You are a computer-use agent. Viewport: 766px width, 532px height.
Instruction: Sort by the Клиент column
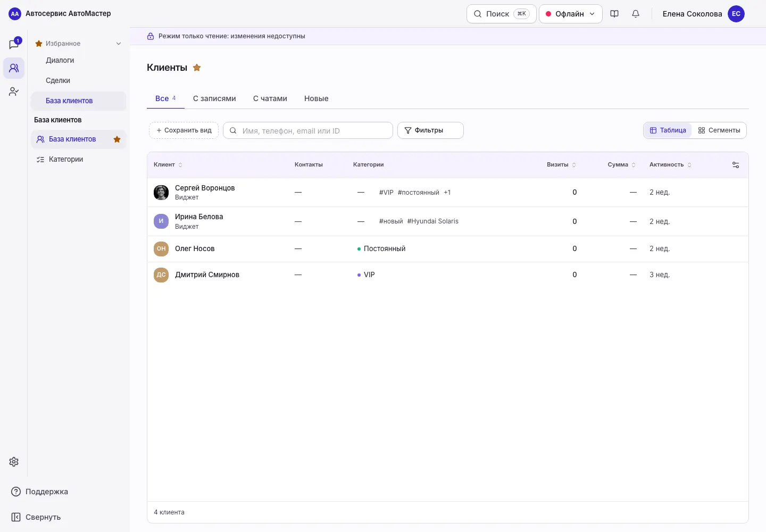(168, 165)
